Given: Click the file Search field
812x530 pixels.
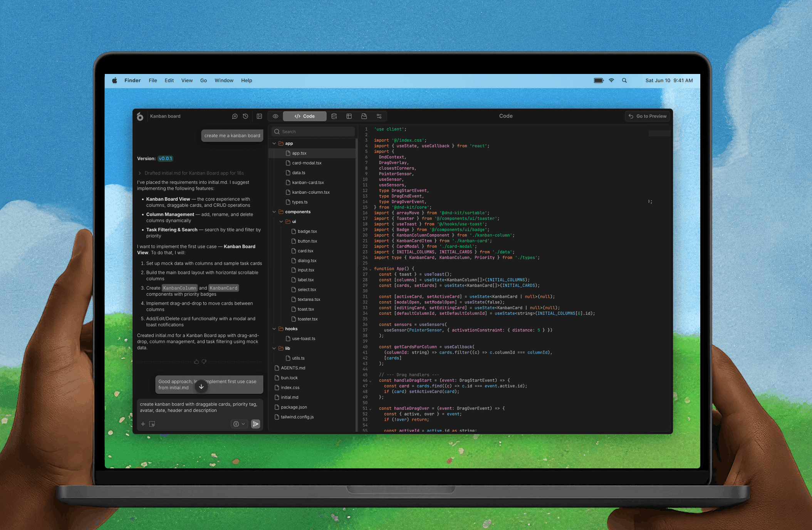Looking at the screenshot, I should (313, 132).
